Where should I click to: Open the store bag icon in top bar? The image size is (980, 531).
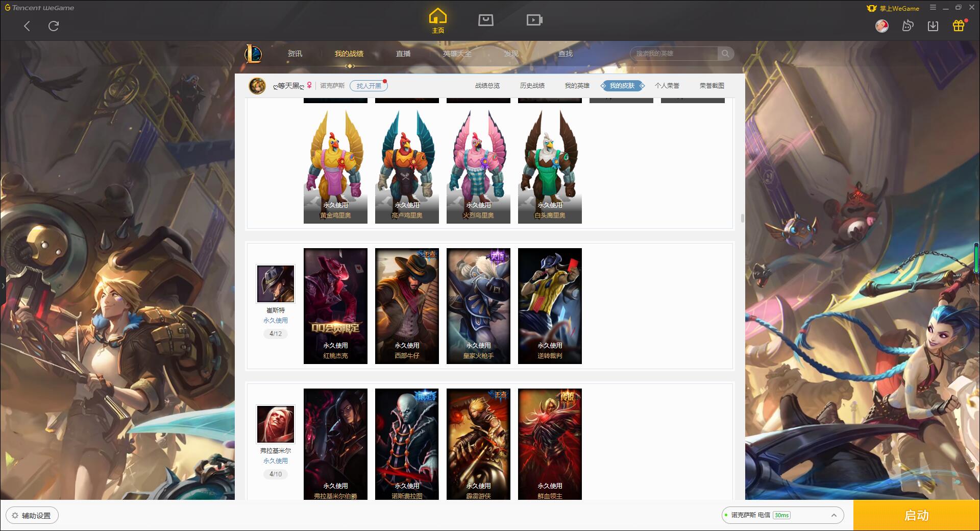click(485, 20)
